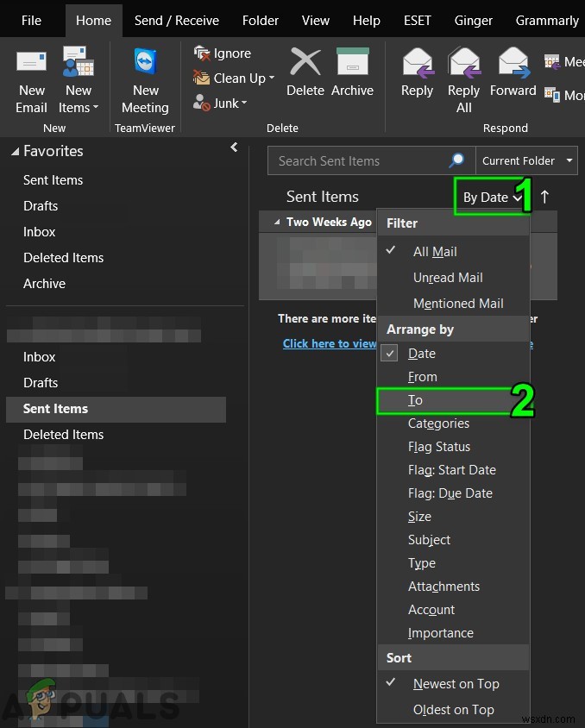
Task: Click the Meeting reply icon
Action: tap(551, 61)
